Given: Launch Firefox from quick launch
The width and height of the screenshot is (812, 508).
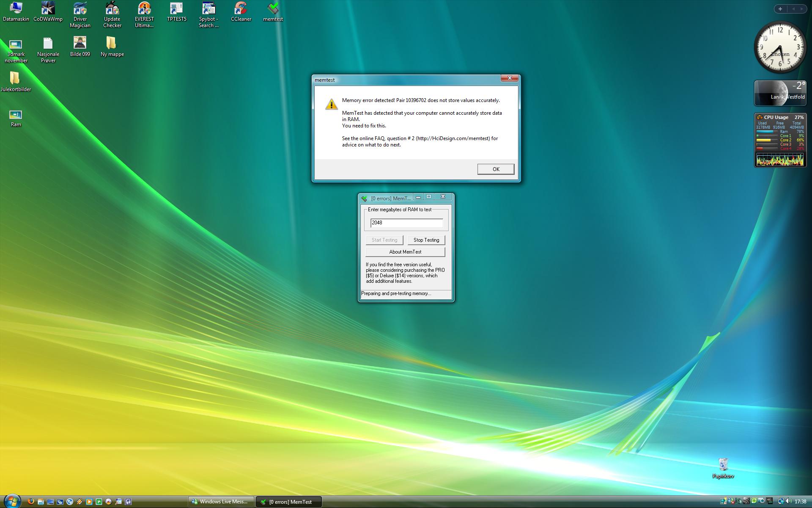Looking at the screenshot, I should coord(31,502).
